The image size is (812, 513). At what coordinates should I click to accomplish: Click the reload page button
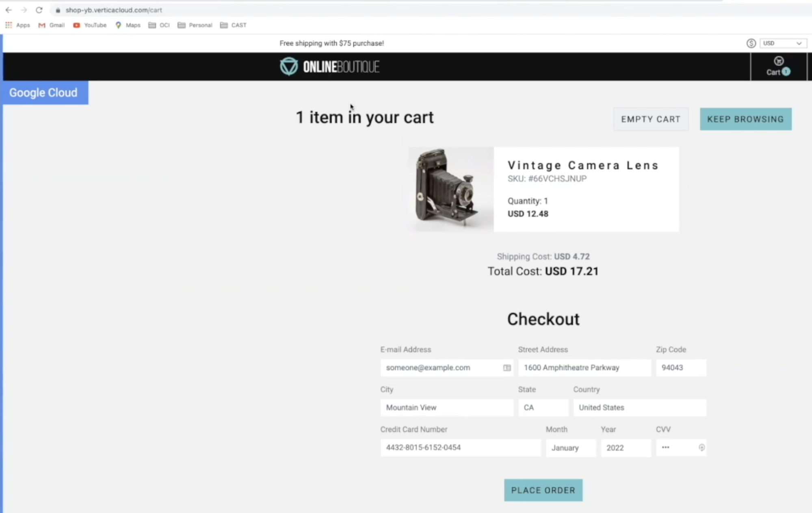point(39,10)
